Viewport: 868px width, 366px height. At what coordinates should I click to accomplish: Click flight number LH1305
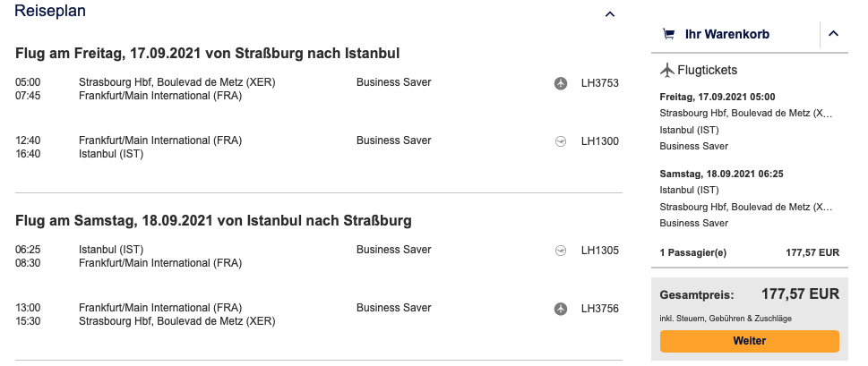(x=600, y=250)
